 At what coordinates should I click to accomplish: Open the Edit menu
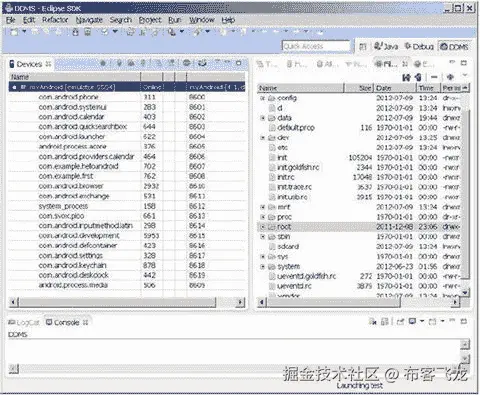(x=29, y=20)
